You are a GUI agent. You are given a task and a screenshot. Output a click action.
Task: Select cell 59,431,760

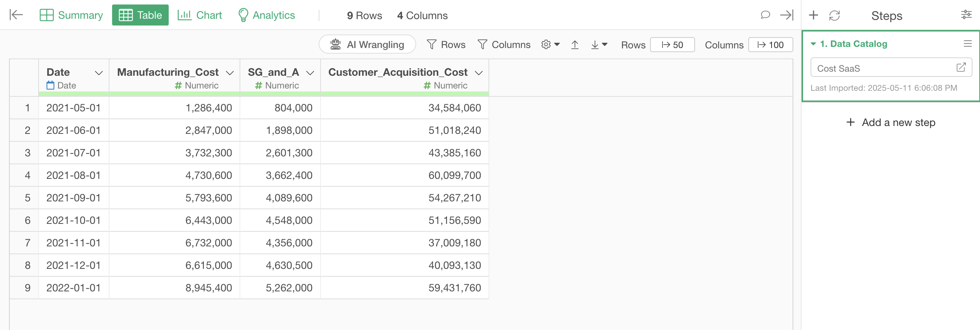[x=405, y=287]
